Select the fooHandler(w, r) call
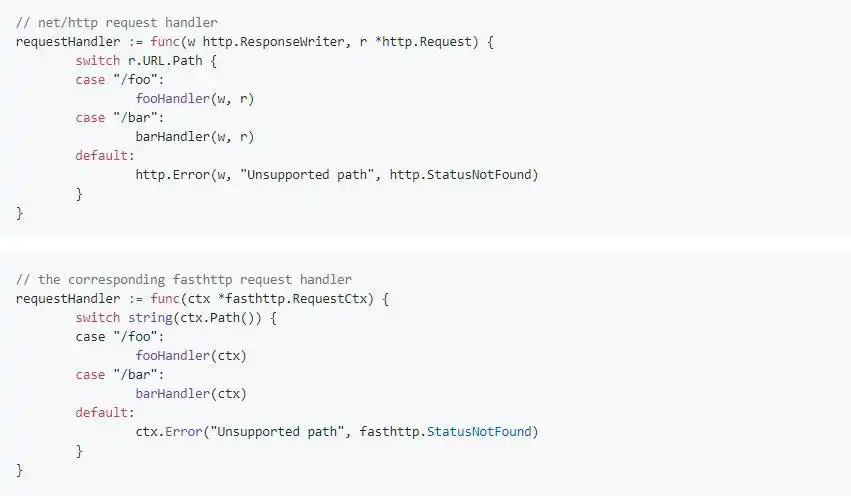The image size is (851, 496). tap(188, 98)
